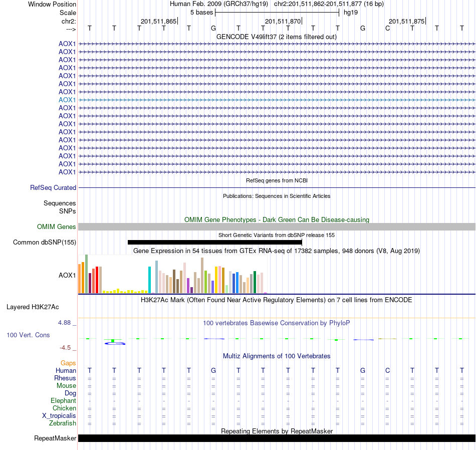Screen dimensions: 476x450
Task: Click the C base in the ruler sequence
Action: [387, 28]
